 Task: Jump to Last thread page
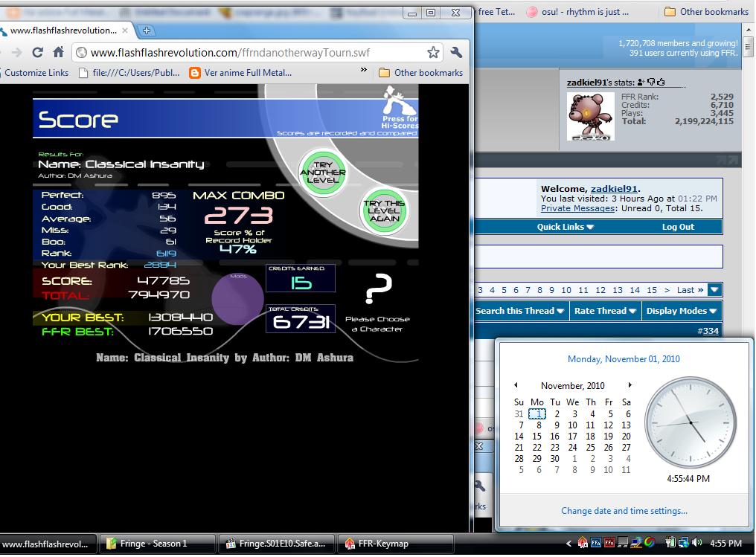690,290
